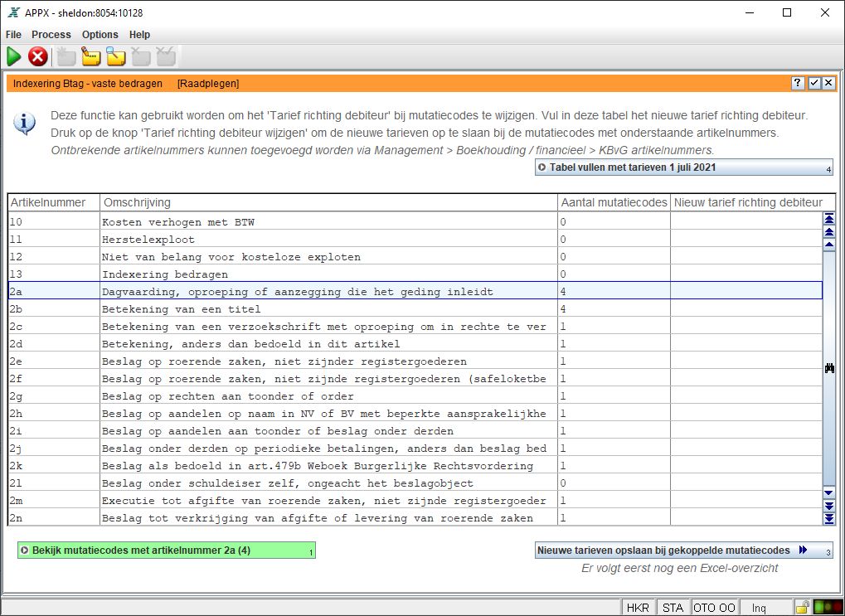Click the page-down double arrow on the scrollbar
Screen dimensions: 845x616
click(829, 506)
